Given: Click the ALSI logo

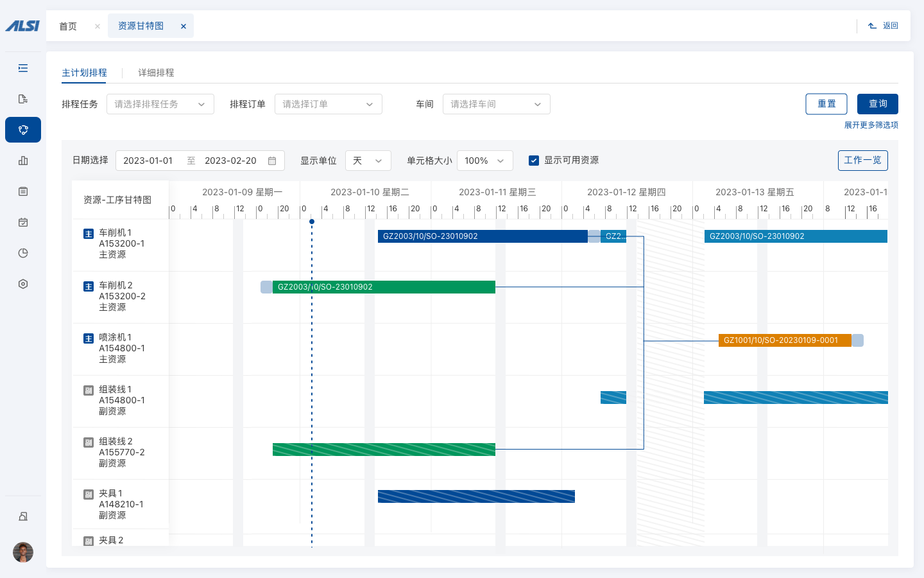Looking at the screenshot, I should coord(22,26).
